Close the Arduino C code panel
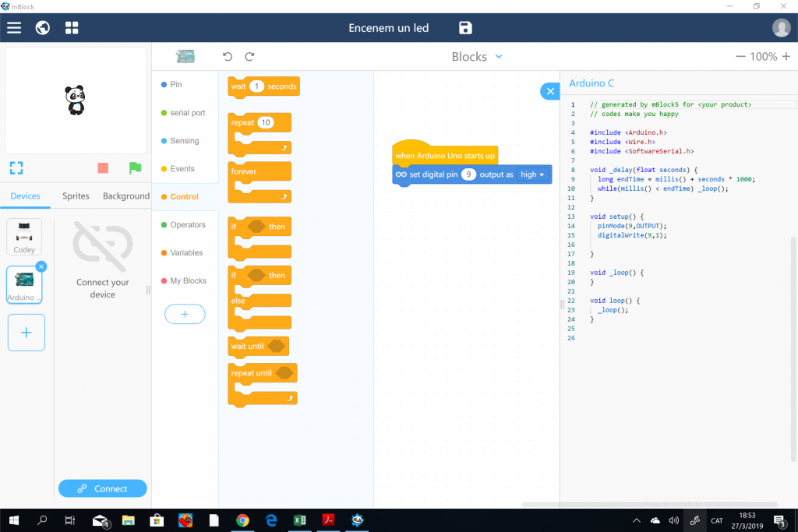 (x=550, y=92)
